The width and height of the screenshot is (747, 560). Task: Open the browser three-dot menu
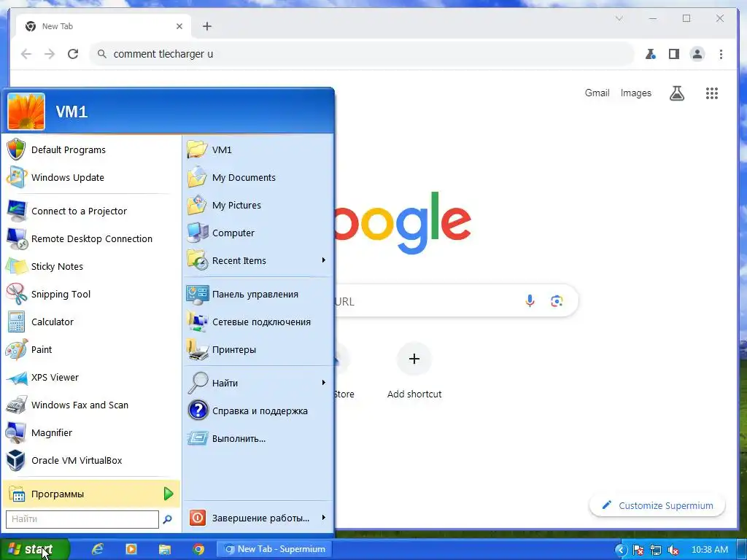coord(721,54)
